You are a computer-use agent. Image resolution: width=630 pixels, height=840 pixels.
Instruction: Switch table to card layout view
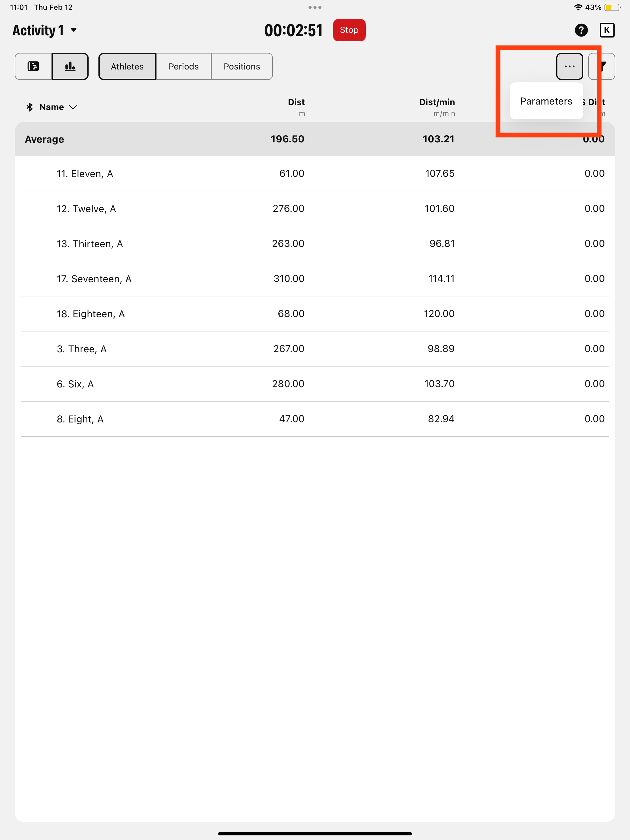[34, 66]
